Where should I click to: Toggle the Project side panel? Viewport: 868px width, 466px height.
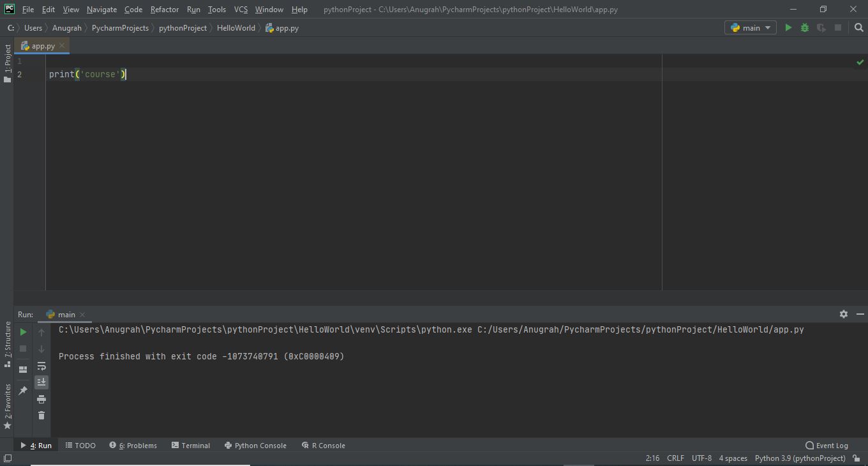point(7,63)
